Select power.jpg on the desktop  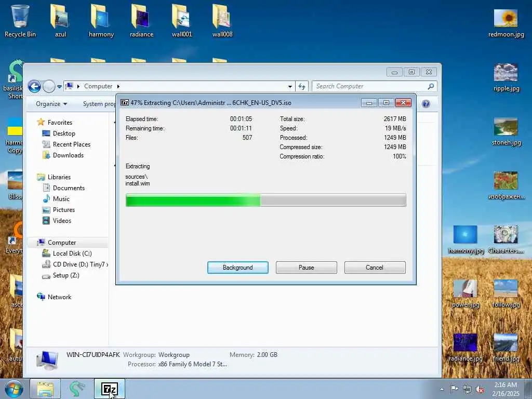(465, 294)
